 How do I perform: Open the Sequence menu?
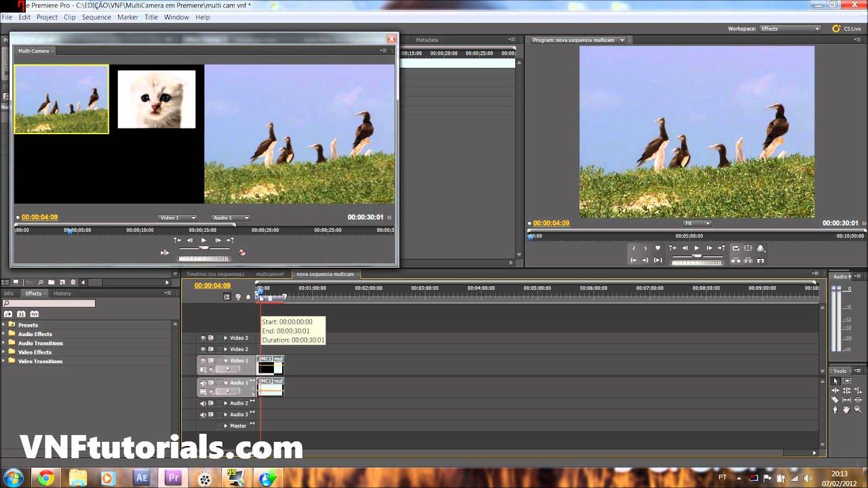[96, 17]
